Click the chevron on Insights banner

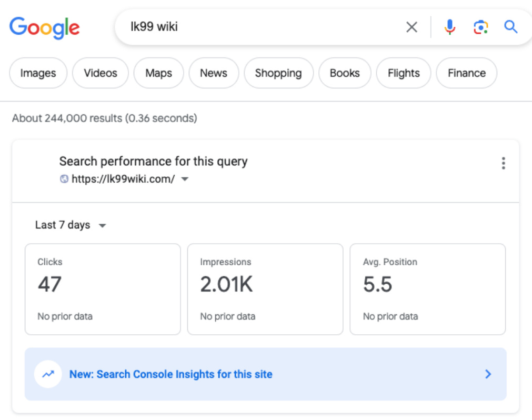click(488, 374)
